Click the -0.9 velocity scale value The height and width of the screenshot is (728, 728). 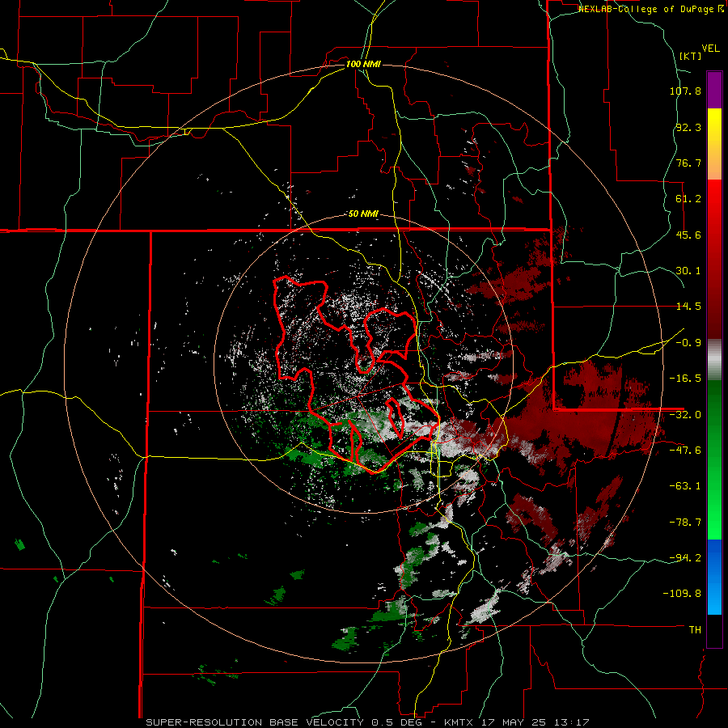tap(688, 343)
